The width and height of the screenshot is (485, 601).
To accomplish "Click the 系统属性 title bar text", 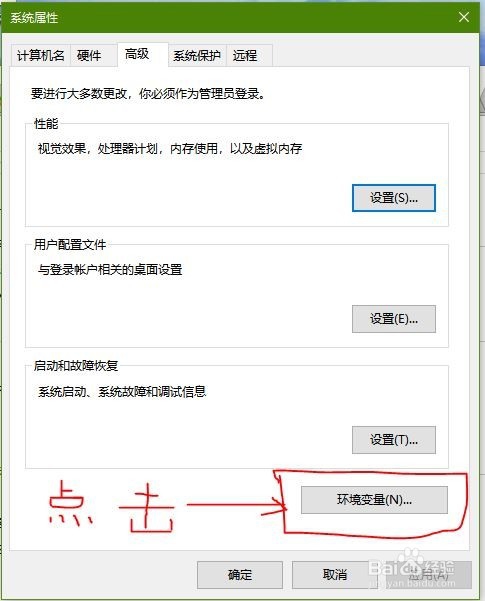I will (x=34, y=18).
